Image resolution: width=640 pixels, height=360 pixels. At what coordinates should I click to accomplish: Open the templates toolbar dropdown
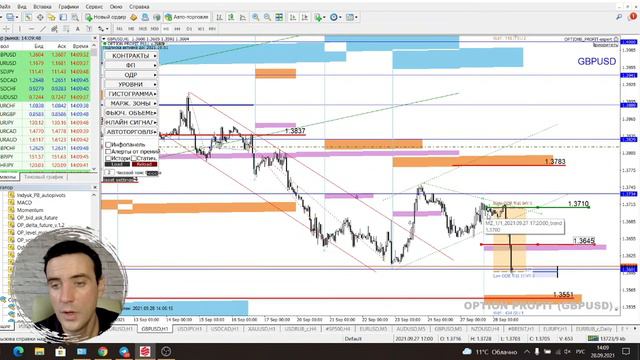351,17
